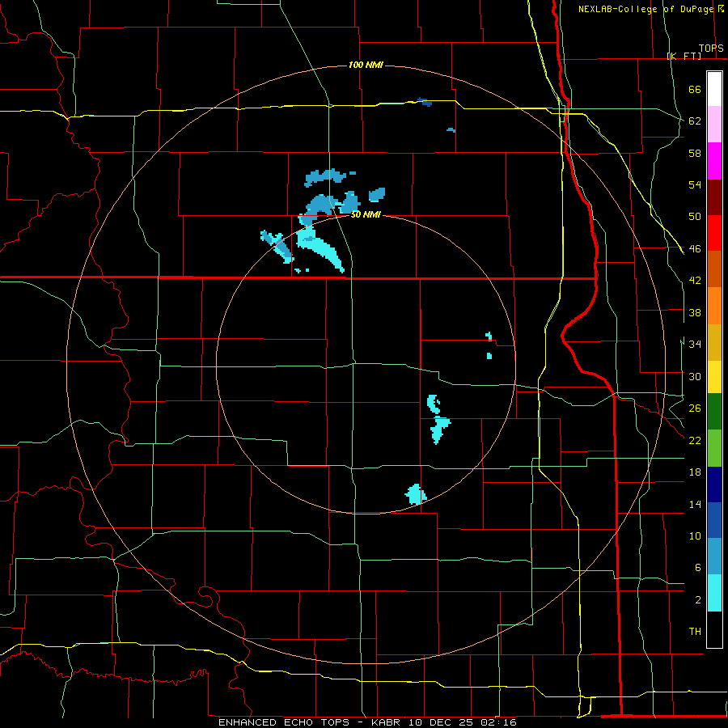This screenshot has width=728, height=728.
Task: Click the navy blue legend swatch
Action: pos(714,485)
